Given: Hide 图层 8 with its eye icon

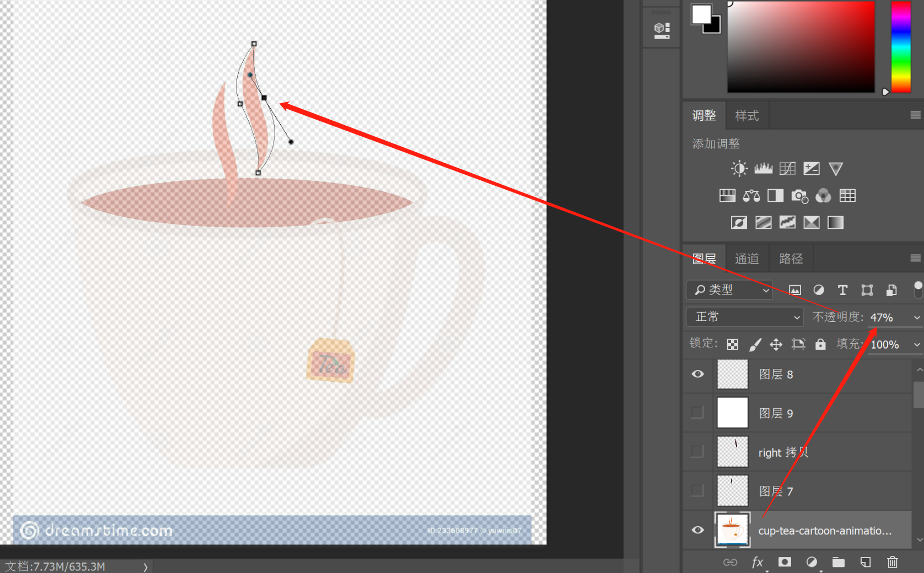Looking at the screenshot, I should (x=697, y=374).
